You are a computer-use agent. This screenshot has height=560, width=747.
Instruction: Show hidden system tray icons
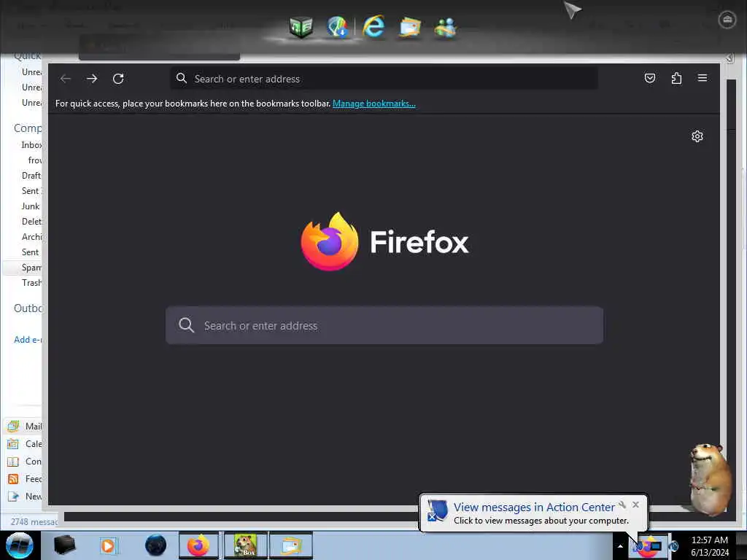coord(620,546)
